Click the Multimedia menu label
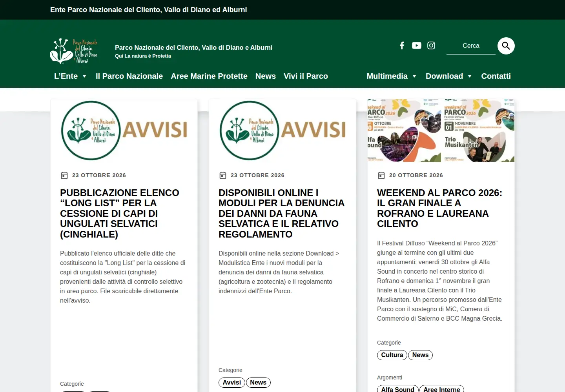 click(387, 76)
